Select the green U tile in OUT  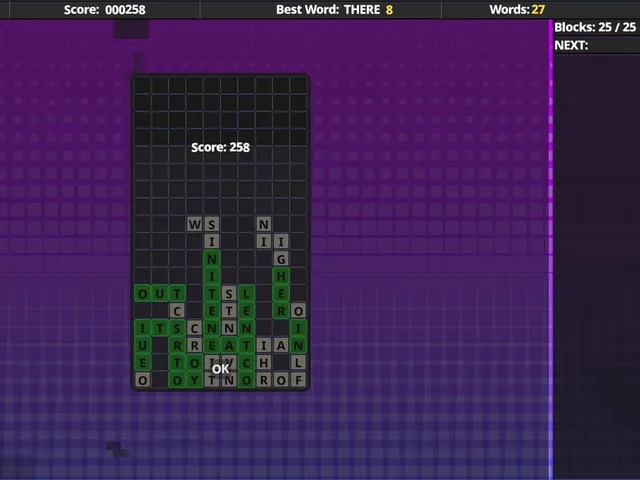click(160, 293)
